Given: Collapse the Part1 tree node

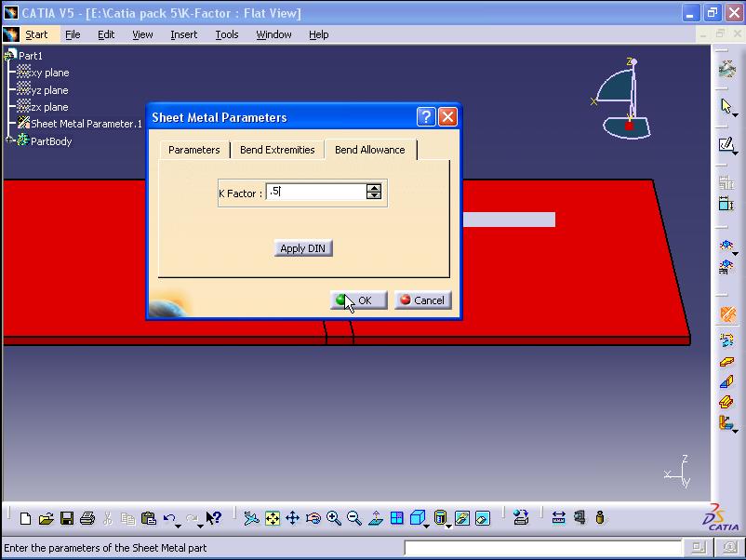Looking at the screenshot, I should [x=9, y=55].
